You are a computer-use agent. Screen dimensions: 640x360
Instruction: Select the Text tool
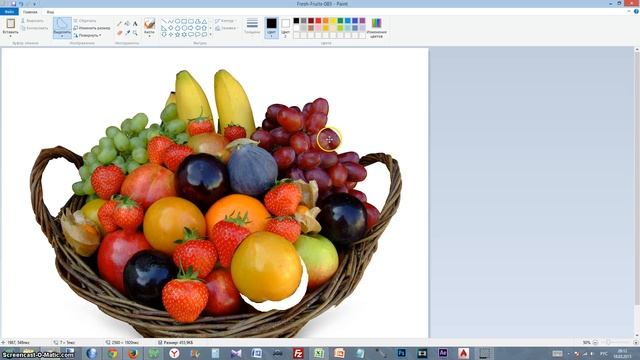[x=135, y=24]
